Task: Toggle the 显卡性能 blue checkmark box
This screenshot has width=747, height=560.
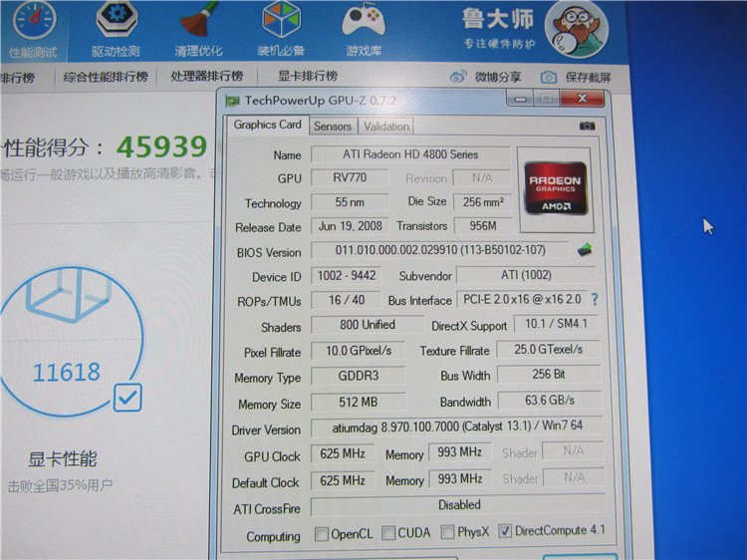Action: click(127, 398)
